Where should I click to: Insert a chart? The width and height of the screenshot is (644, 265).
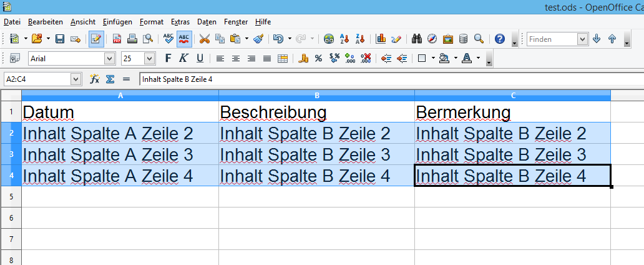pyautogui.click(x=381, y=39)
